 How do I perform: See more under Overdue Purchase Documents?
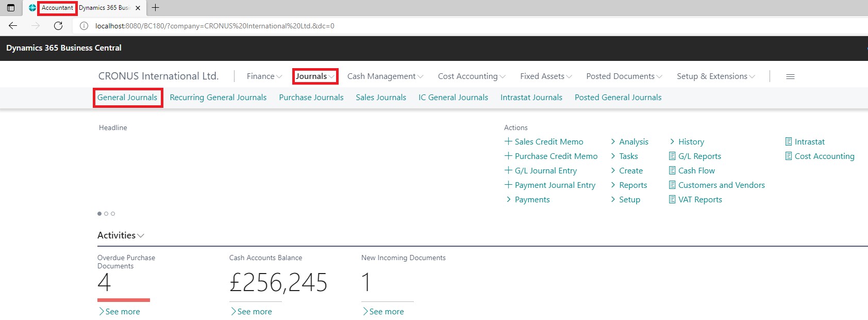119,311
